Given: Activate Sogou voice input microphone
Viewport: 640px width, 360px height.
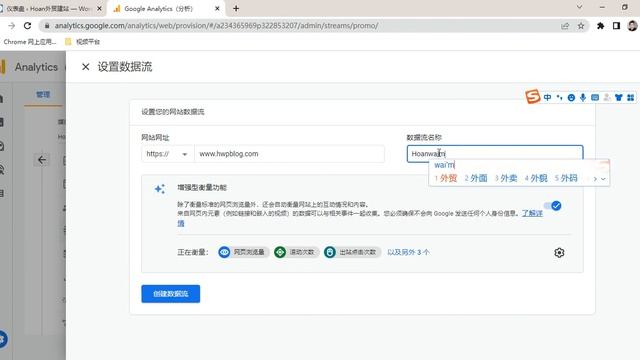Looking at the screenshot, I should pos(583,97).
